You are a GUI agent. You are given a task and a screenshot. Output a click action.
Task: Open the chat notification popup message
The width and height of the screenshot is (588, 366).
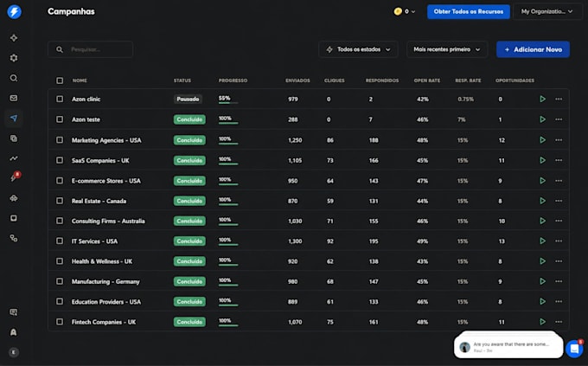508,347
